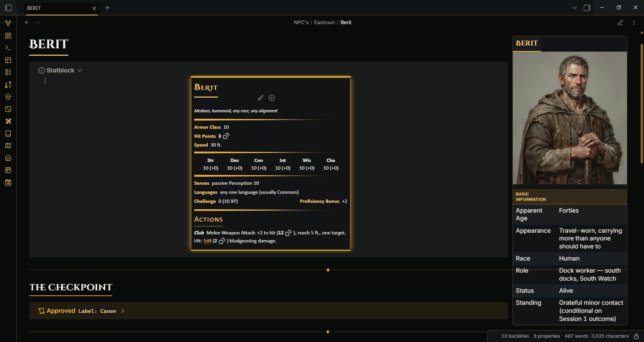Click the canvas grid ribbon icon

click(8, 36)
